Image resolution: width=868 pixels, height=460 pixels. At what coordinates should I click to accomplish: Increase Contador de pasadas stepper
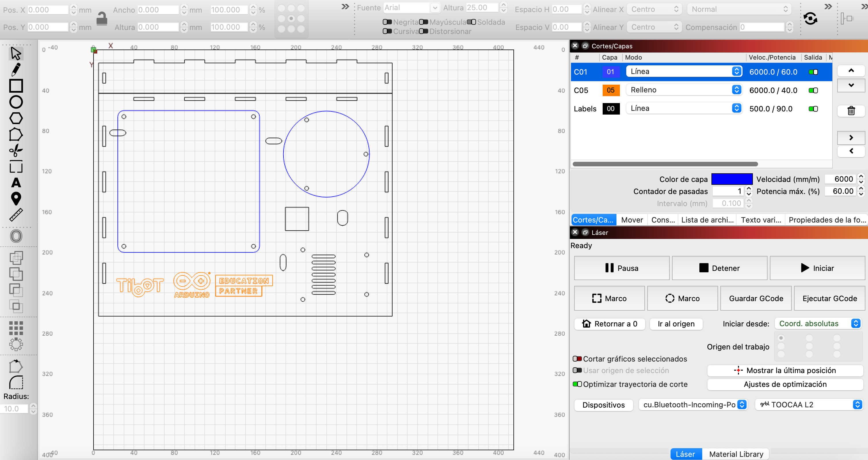tap(749, 189)
